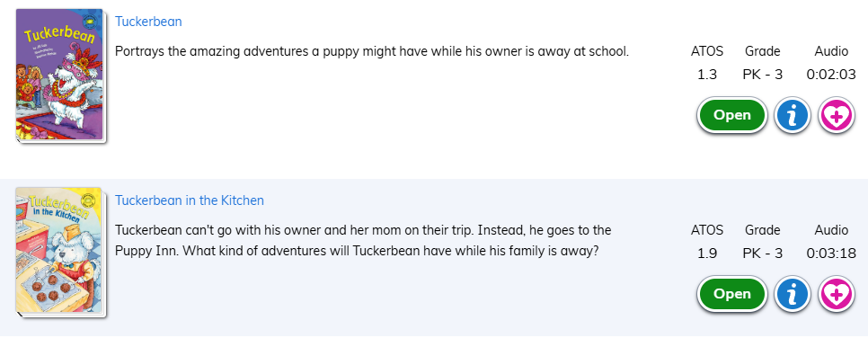Click the audio duration 0:02:03

pyautogui.click(x=831, y=75)
